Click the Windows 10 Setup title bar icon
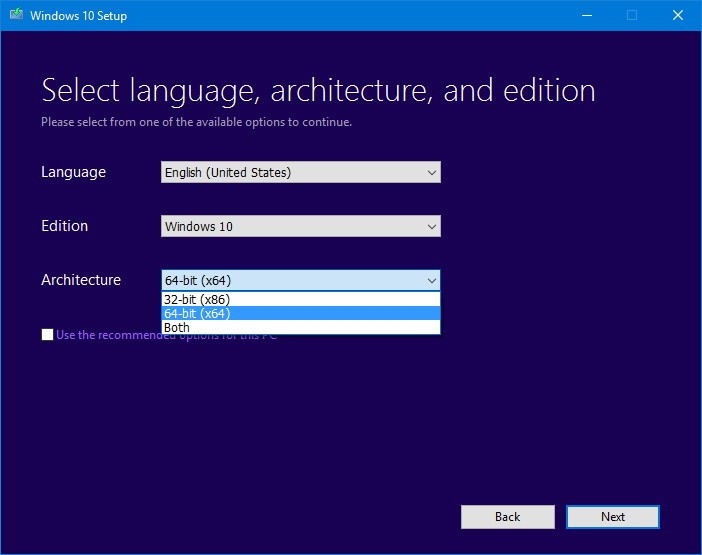Screen dimensions: 702x555 pyautogui.click(x=17, y=15)
